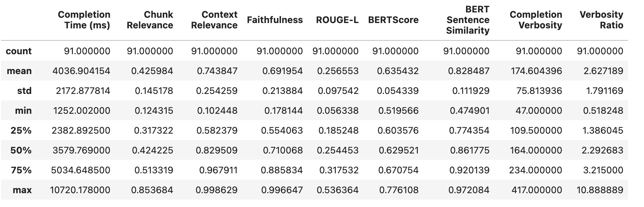This screenshot has width=644, height=207.
Task: Click the Chunk Relevance column header
Action: 150,20
